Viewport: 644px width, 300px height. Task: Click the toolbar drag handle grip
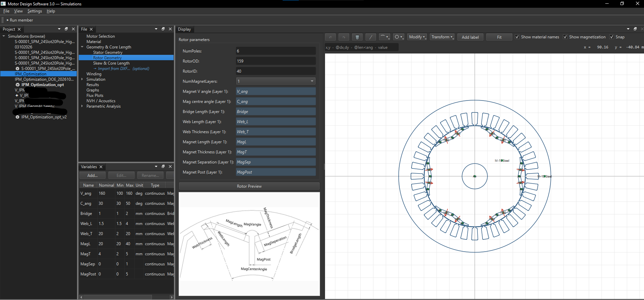(x=3, y=20)
